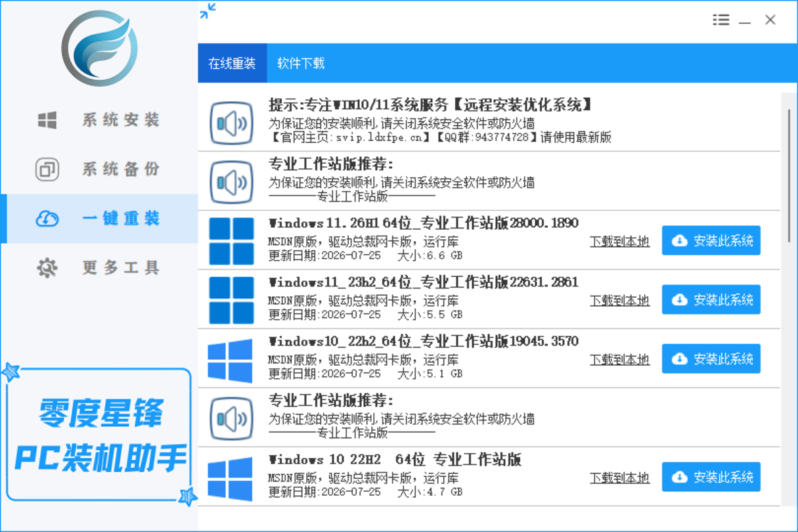798x532 pixels.
Task: Click 大小:4.7 GB text
Action: 430,492
